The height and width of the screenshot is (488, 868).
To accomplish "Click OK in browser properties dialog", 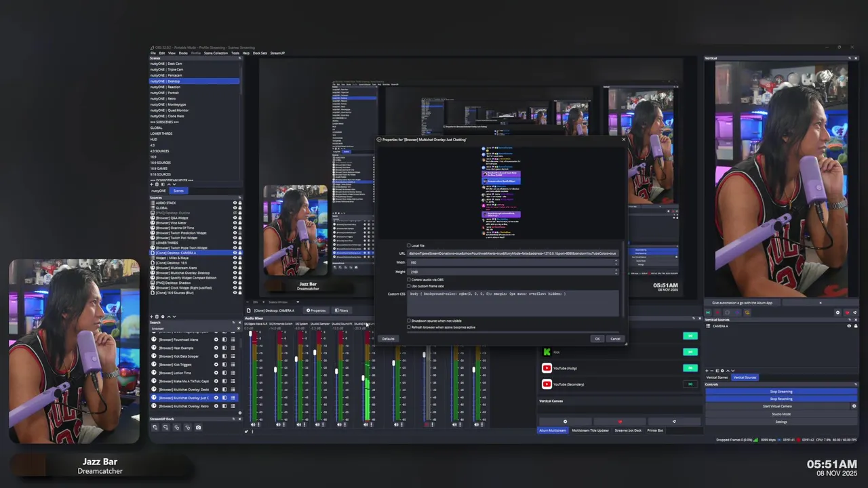I will click(x=597, y=339).
